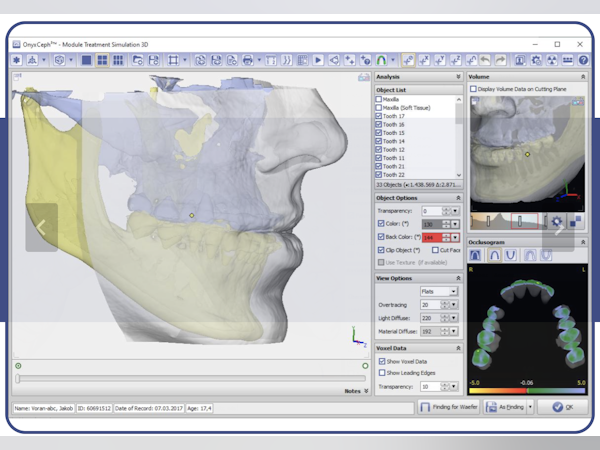Switch to the four-view layout icon
Screen dimensions: 600x450
(x=102, y=60)
